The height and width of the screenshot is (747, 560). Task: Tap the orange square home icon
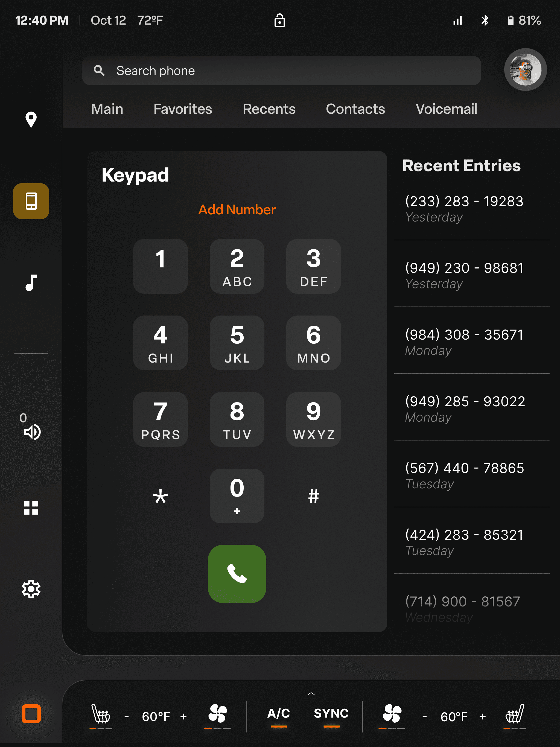point(31,714)
